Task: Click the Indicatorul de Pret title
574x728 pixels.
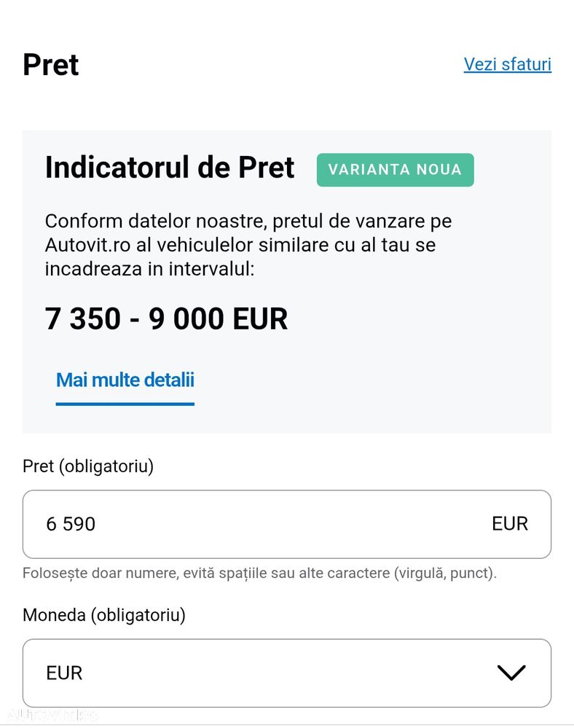Action: 169,168
